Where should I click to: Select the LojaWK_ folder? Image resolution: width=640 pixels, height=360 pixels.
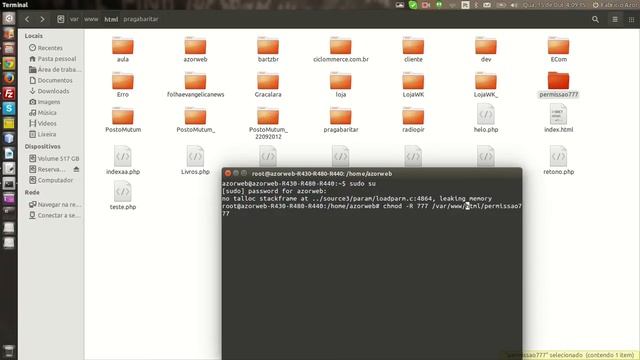pos(486,84)
